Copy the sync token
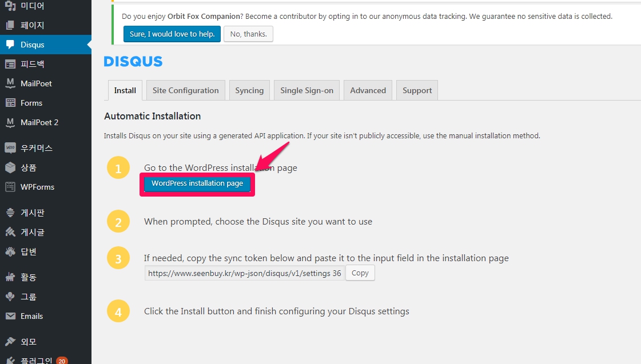 pyautogui.click(x=360, y=273)
